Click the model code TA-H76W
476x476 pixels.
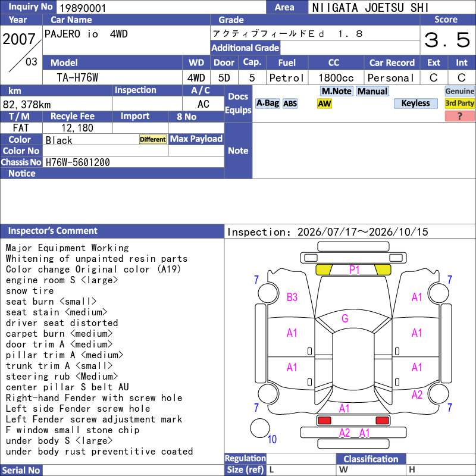[77, 78]
